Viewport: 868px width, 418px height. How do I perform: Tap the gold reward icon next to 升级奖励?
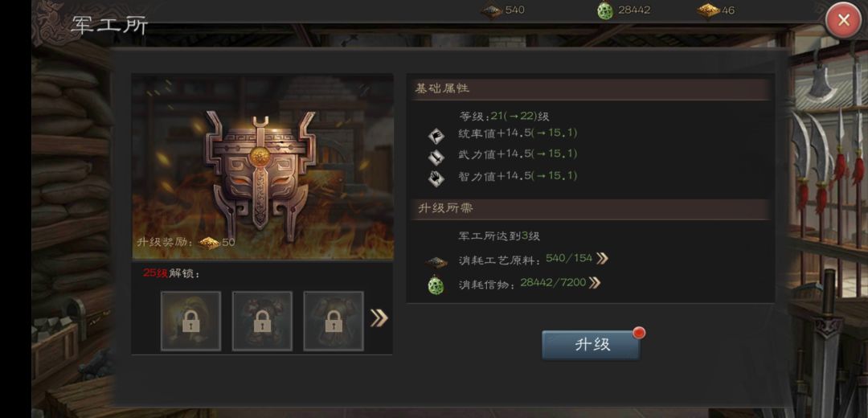tap(210, 243)
